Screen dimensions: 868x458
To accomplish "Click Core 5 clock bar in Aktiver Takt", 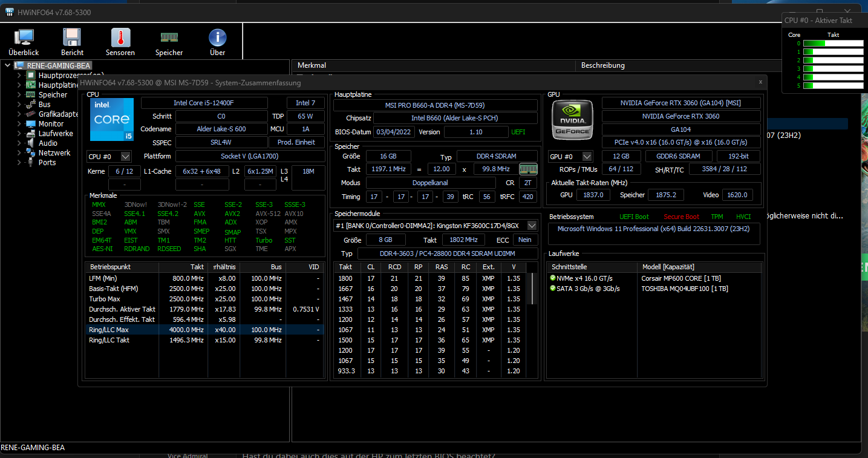I will (x=832, y=85).
